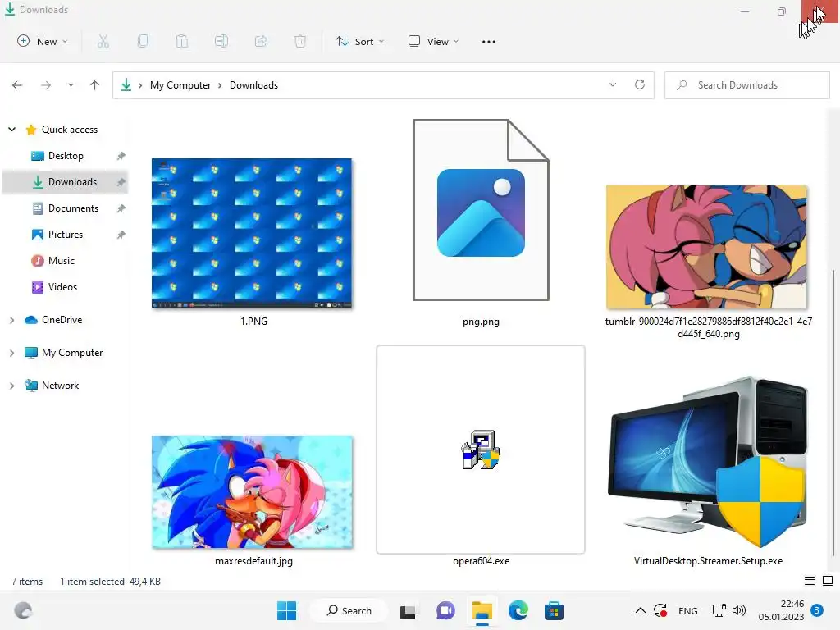Select the 1.PNG thumbnail
This screenshot has width=840, height=630.
tap(252, 233)
